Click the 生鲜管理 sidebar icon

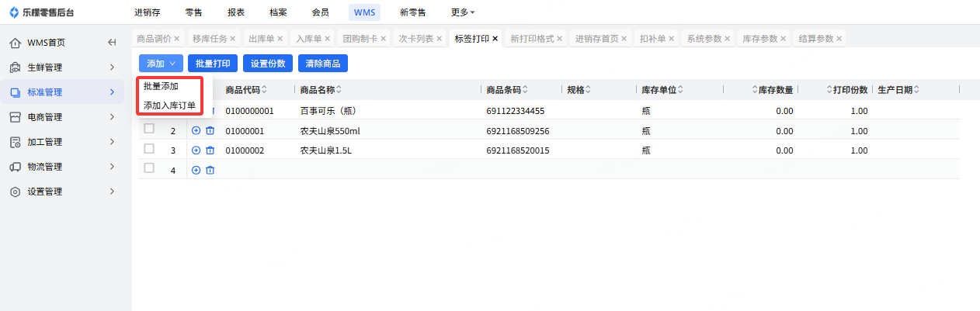pyautogui.click(x=15, y=67)
